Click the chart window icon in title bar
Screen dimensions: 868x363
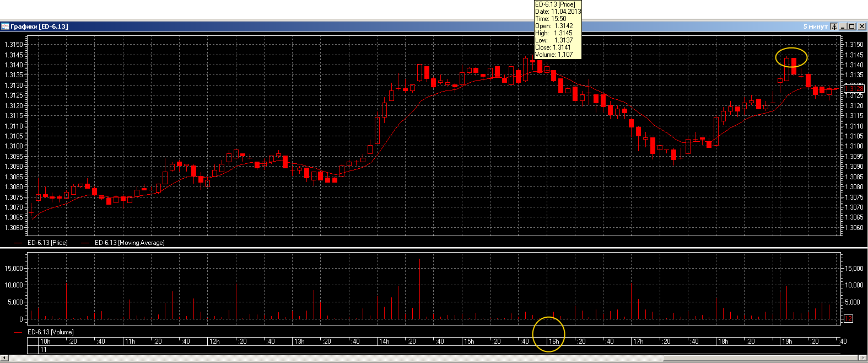[x=5, y=26]
